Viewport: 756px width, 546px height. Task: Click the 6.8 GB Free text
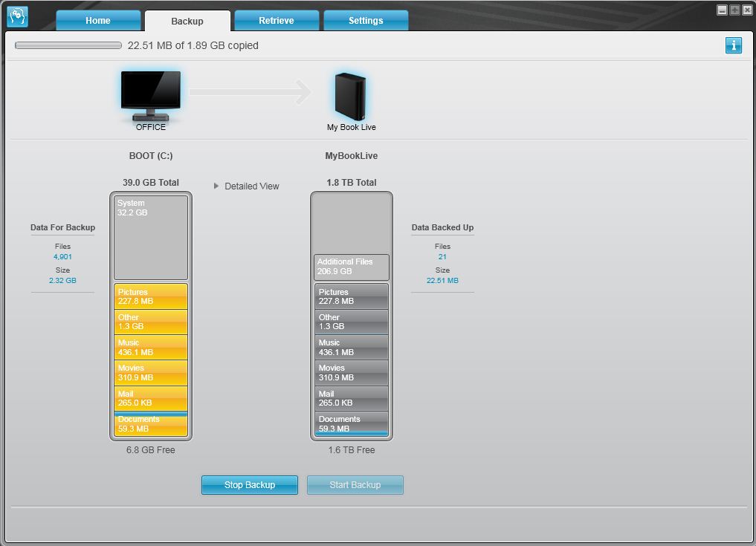click(x=151, y=450)
